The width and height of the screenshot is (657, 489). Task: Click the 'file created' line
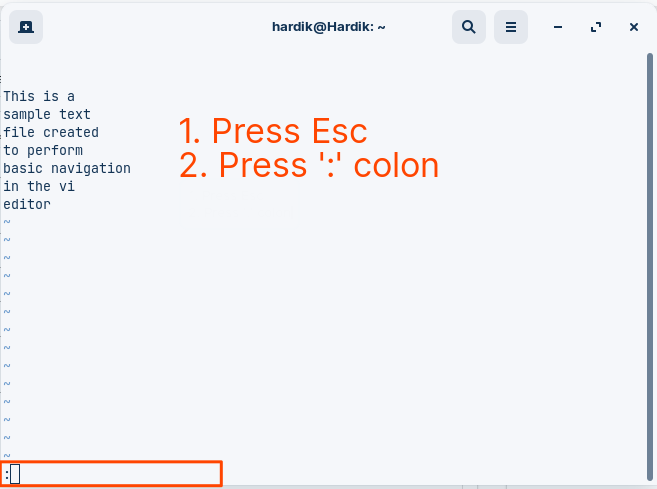click(51, 132)
